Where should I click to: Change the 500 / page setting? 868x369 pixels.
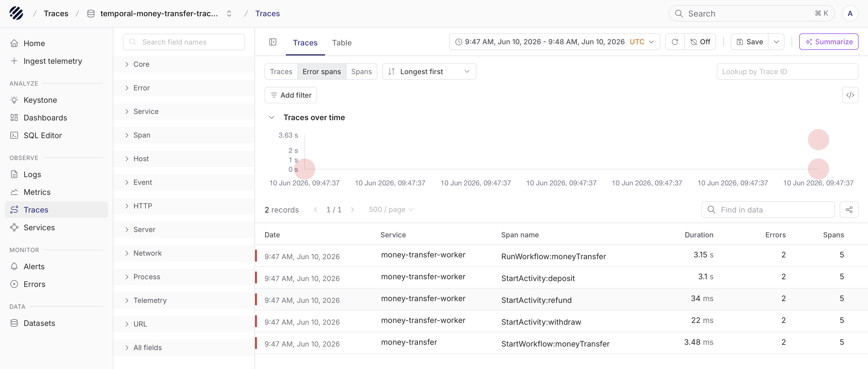point(391,210)
